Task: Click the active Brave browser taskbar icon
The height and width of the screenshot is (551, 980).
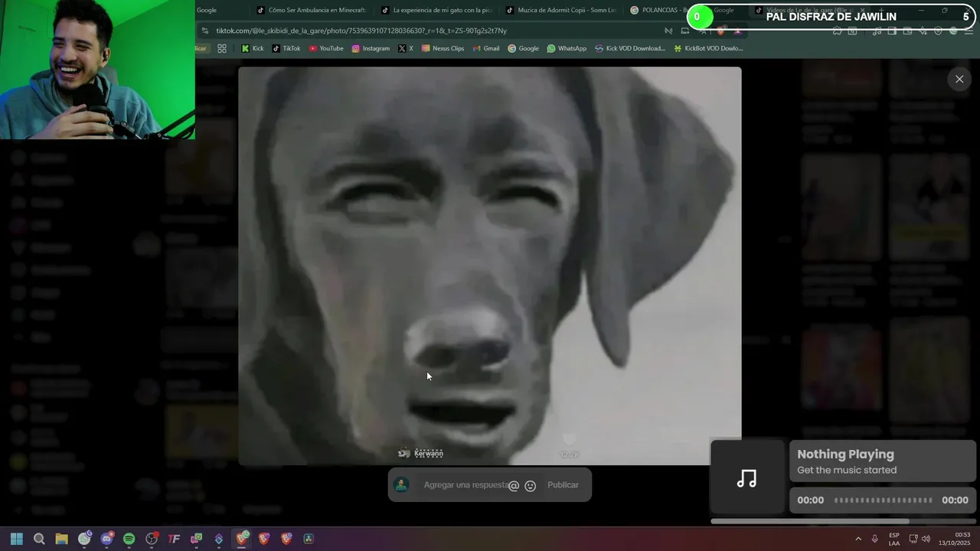Action: 242,539
